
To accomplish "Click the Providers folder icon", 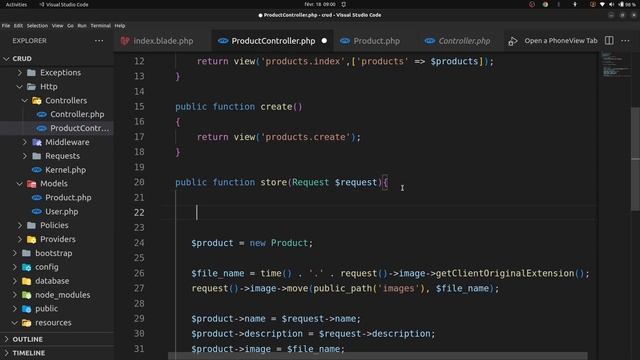I will click(x=31, y=239).
